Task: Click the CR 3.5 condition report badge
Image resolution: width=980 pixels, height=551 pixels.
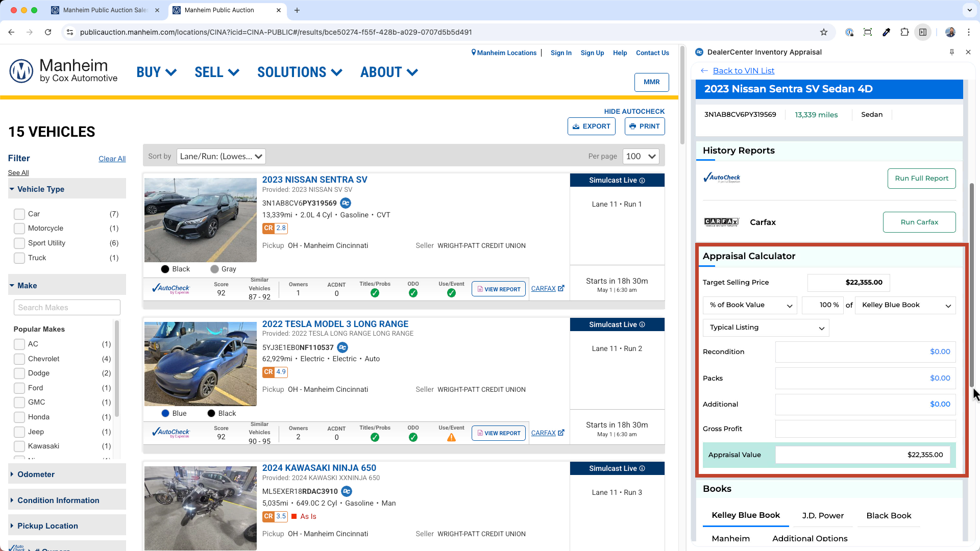Action: pos(275,516)
